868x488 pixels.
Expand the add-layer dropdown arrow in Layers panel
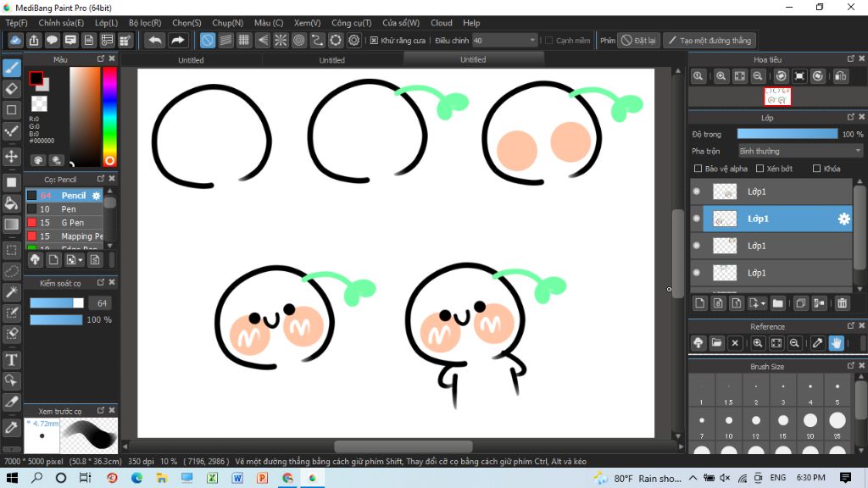click(x=764, y=303)
